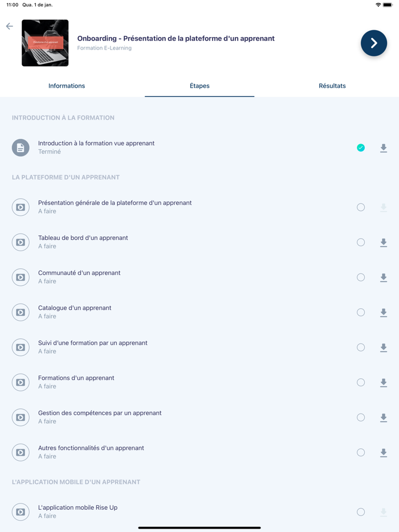This screenshot has height=532, width=399.
Task: Toggle completion of Présentation générale de la plateforme
Action: [361, 207]
